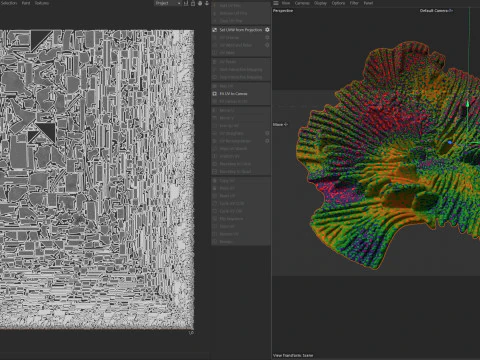Click the View Transform: Scene status text
Viewport: 480px width, 360px height.
tap(293, 355)
